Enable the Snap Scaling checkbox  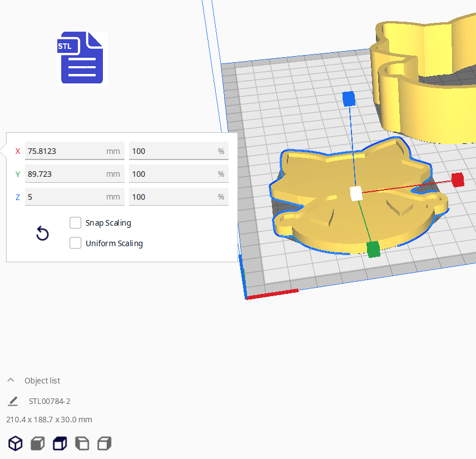click(x=76, y=223)
